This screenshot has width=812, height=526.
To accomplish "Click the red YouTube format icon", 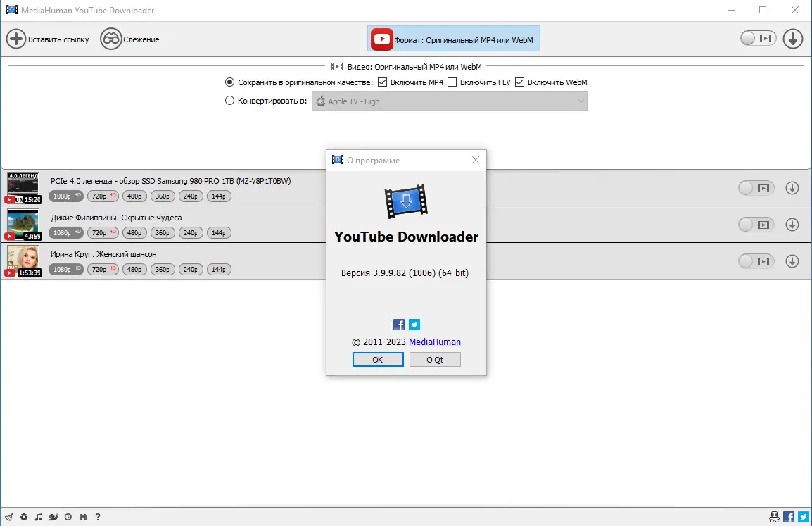I will click(x=381, y=39).
